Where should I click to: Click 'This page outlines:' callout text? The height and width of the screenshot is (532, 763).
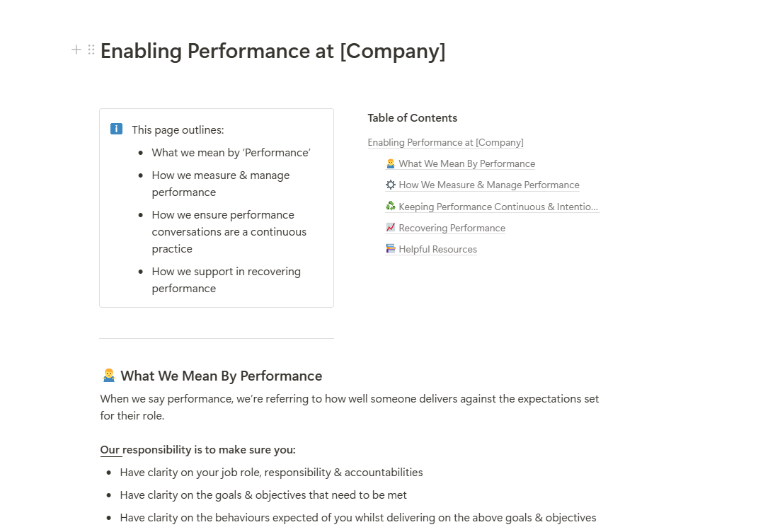click(178, 129)
